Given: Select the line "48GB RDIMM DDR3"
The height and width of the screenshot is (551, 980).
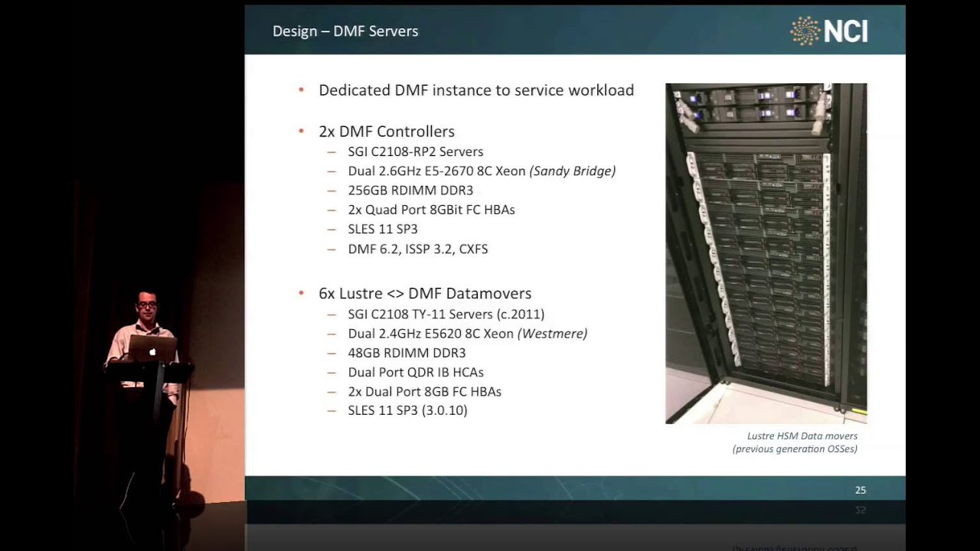Looking at the screenshot, I should pos(407,353).
